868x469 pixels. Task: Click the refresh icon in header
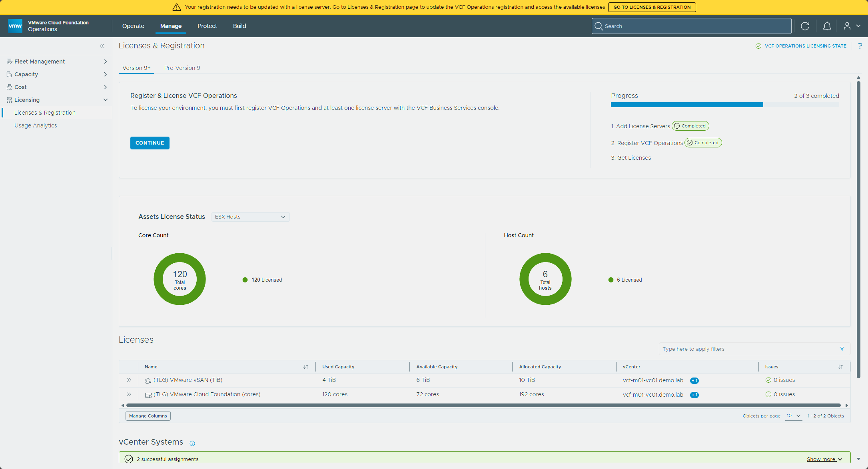click(805, 26)
